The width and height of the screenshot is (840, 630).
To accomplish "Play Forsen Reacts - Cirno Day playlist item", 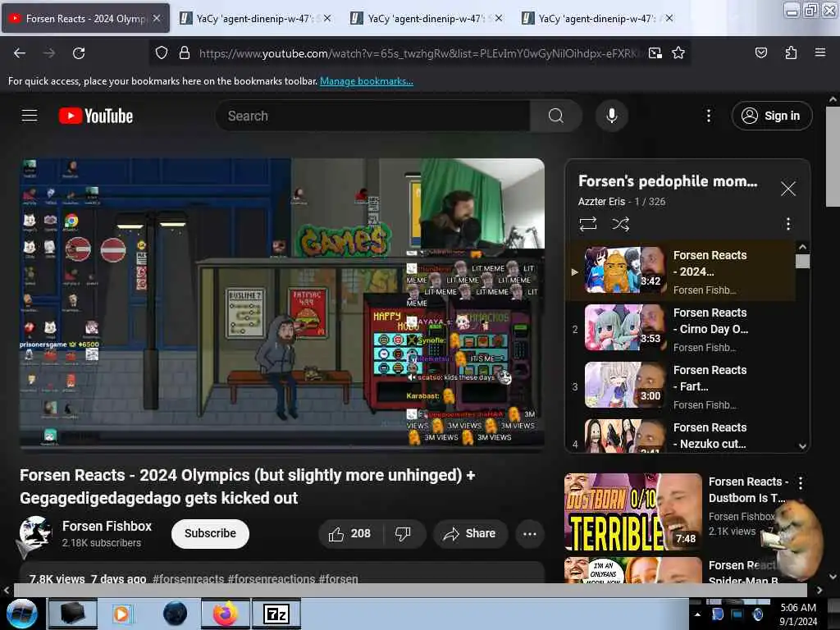I will pos(682,329).
